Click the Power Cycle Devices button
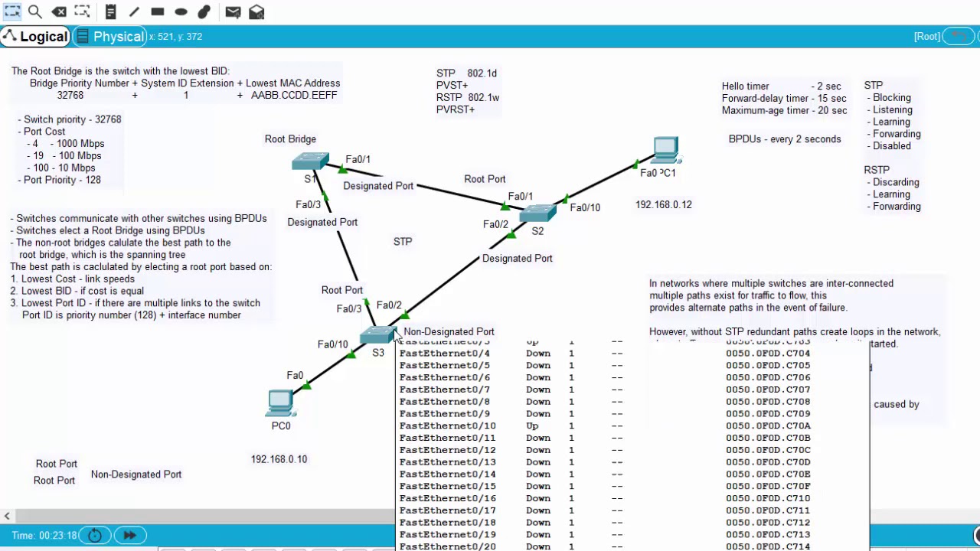The height and width of the screenshot is (551, 980). click(x=95, y=535)
